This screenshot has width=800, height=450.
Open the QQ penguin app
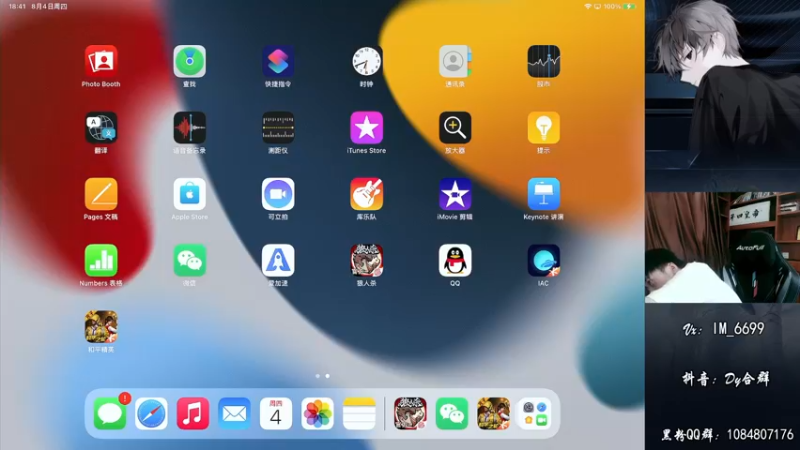tap(455, 260)
